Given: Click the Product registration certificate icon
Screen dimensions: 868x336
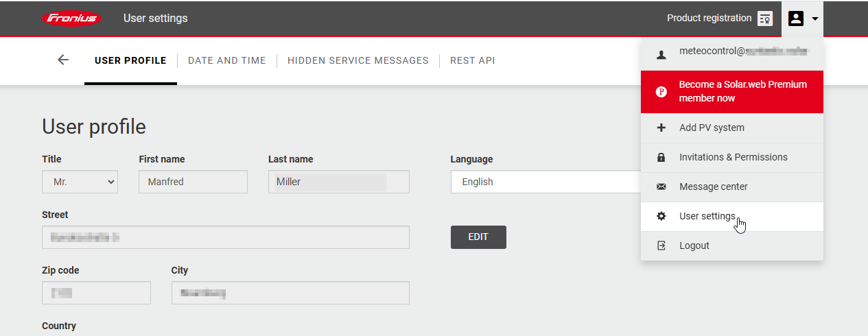Looking at the screenshot, I should point(765,19).
